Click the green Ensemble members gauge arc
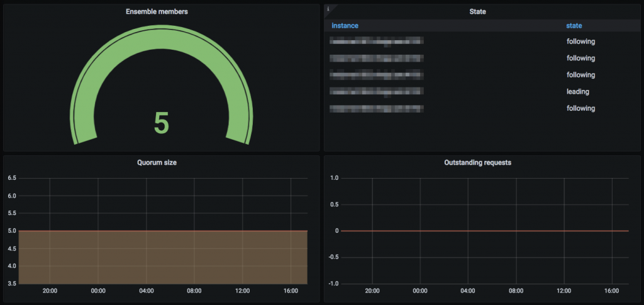 pyautogui.click(x=162, y=39)
